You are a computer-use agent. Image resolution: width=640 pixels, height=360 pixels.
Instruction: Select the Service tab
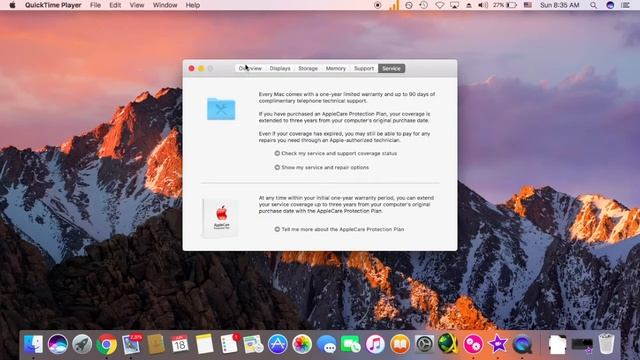tap(391, 68)
